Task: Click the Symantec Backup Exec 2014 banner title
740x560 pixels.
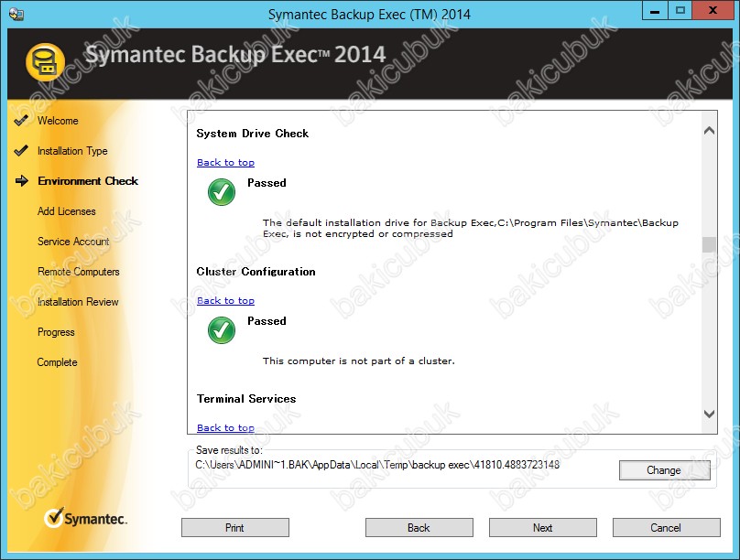Action: pos(235,54)
